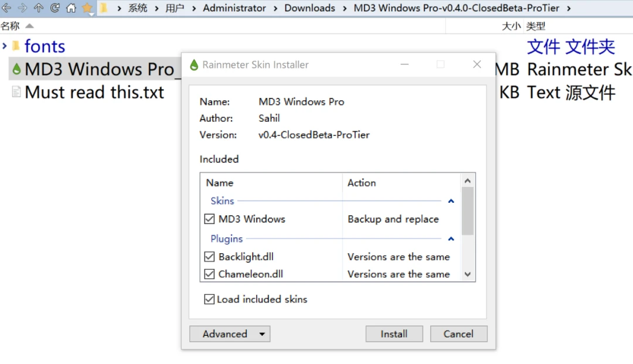Screen dimensions: 633x364
Task: Collapse the Skins group
Action: pyautogui.click(x=451, y=201)
